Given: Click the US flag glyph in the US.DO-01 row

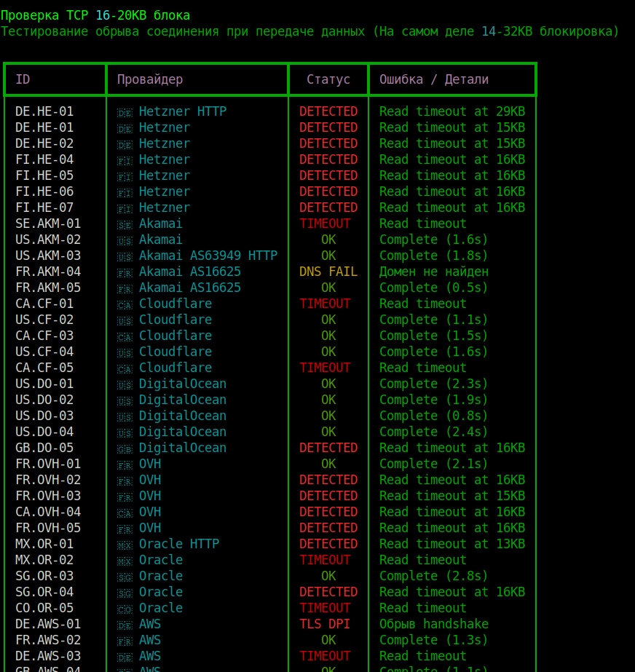Looking at the screenshot, I should click(125, 385).
